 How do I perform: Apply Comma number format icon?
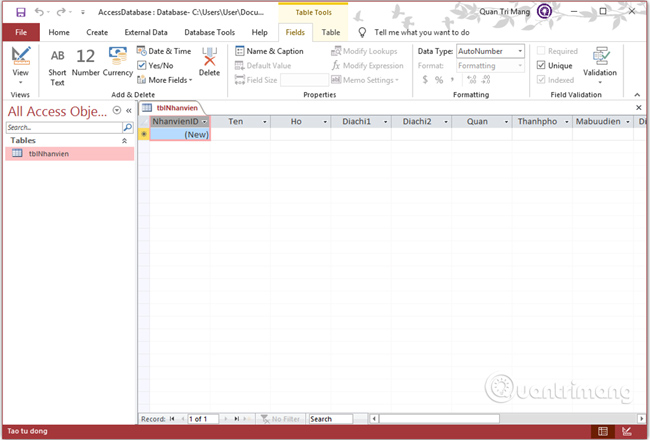click(452, 80)
